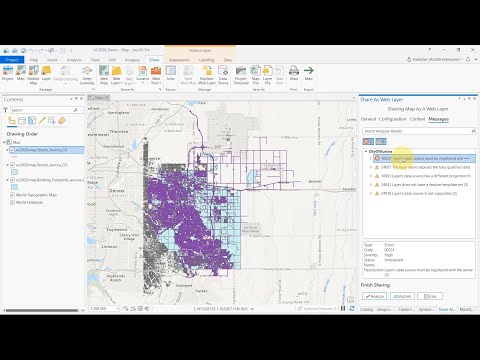480x360 pixels.
Task: Click the Publish button
Action: (x=402, y=296)
